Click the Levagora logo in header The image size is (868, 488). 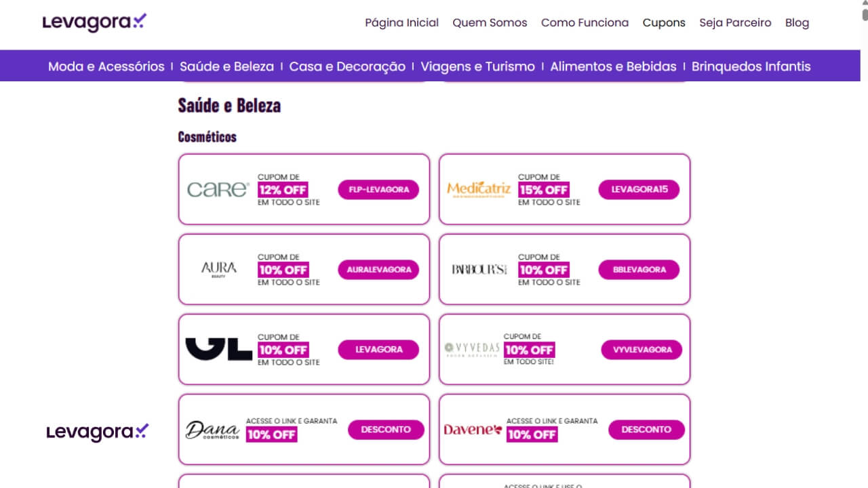click(94, 22)
